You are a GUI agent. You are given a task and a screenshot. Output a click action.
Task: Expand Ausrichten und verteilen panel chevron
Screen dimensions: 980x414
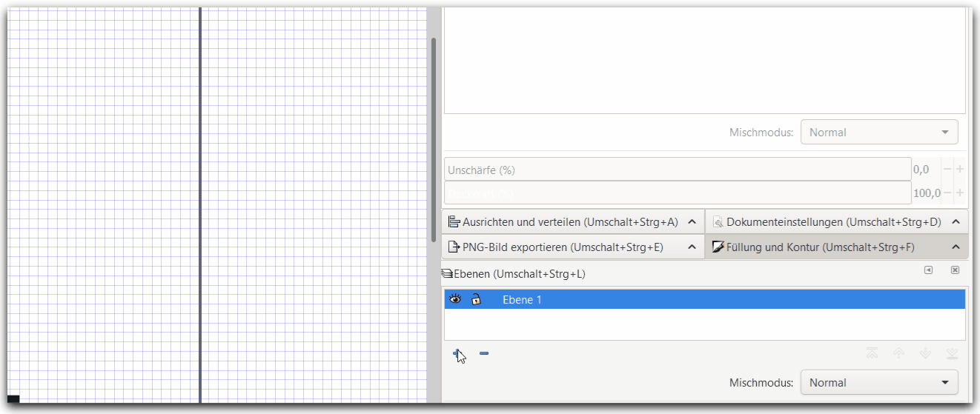(692, 221)
